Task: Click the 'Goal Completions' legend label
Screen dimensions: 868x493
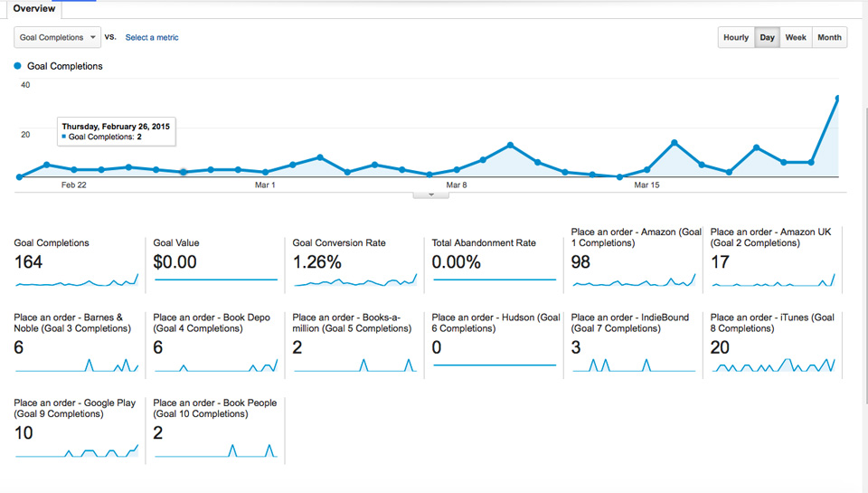Action: tap(65, 66)
